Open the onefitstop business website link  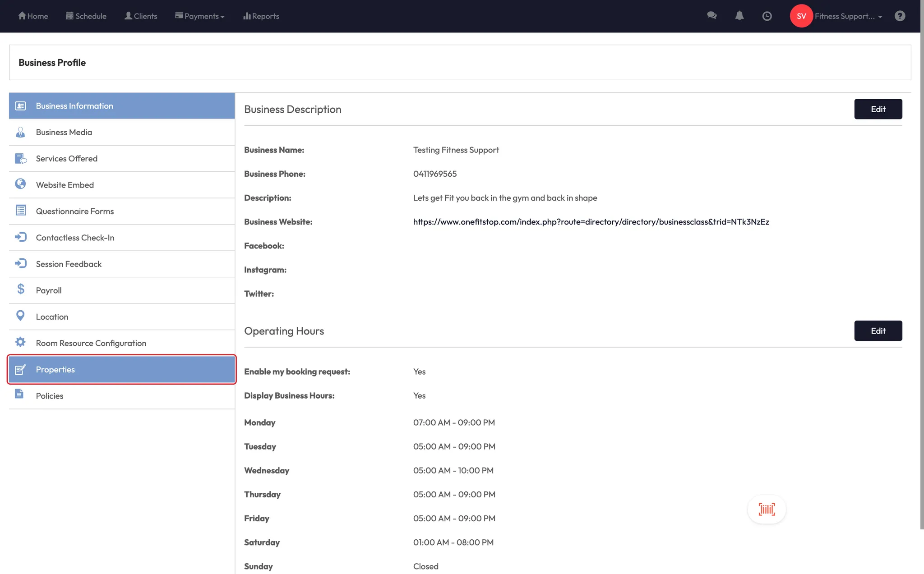pos(591,222)
